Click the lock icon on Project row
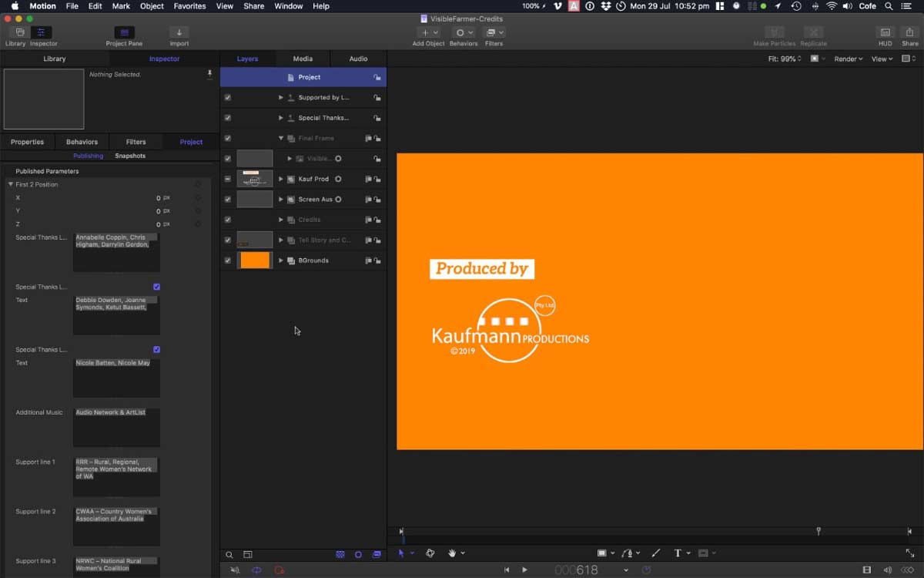This screenshot has width=924, height=578. coord(377,77)
